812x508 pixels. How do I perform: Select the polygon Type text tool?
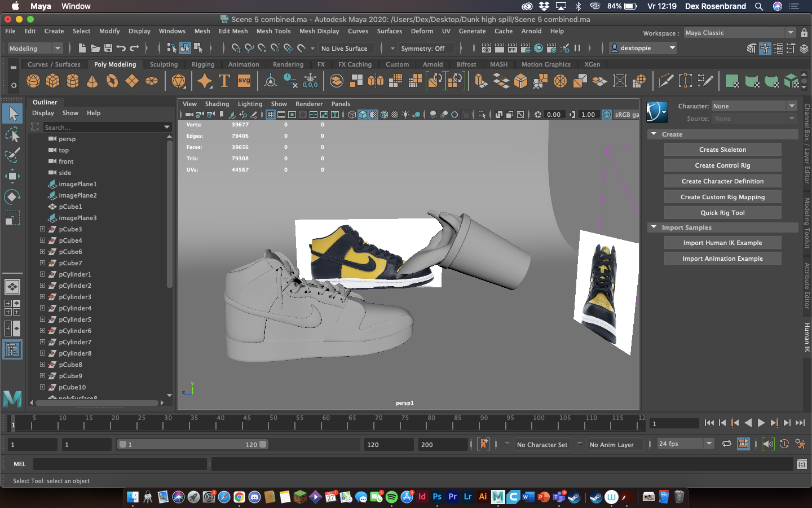pos(224,81)
